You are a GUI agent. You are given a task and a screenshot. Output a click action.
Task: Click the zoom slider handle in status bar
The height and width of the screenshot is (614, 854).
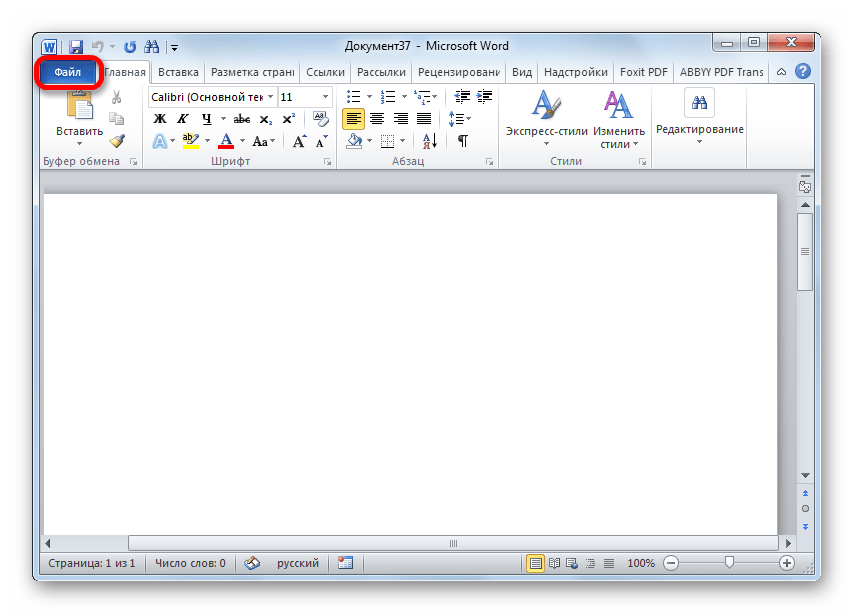point(730,564)
